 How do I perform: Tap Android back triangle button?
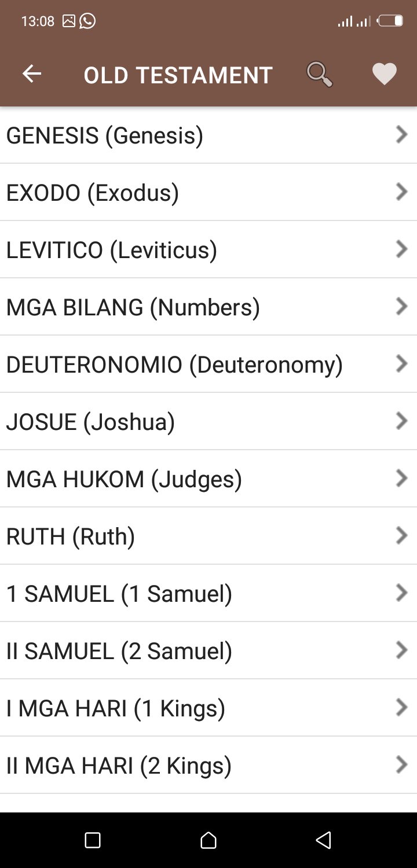(x=324, y=840)
